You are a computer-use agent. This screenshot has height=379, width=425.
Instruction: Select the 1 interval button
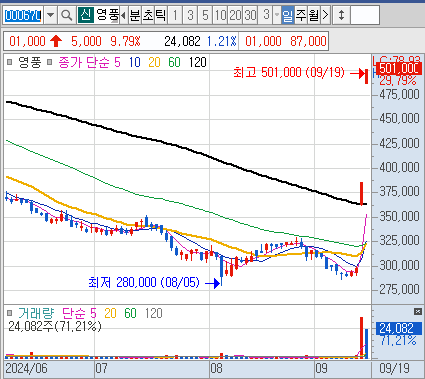(x=175, y=15)
